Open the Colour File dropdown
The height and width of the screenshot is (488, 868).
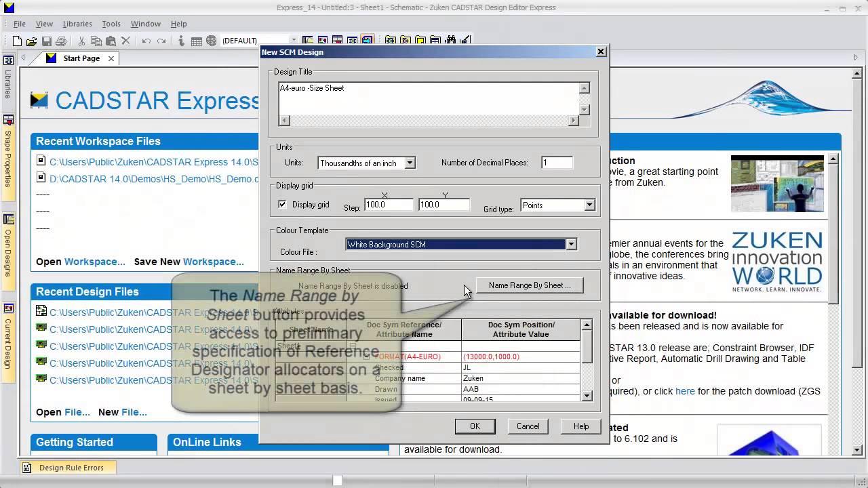[x=571, y=244]
